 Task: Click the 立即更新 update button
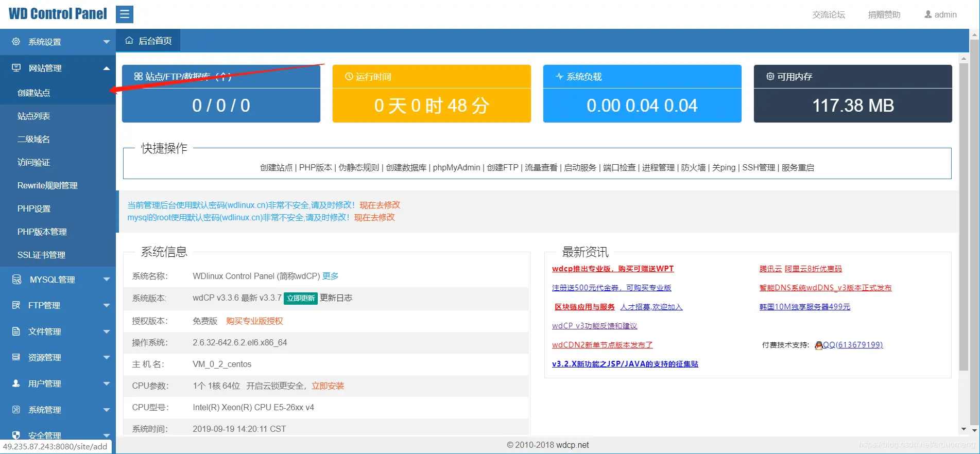pos(301,298)
